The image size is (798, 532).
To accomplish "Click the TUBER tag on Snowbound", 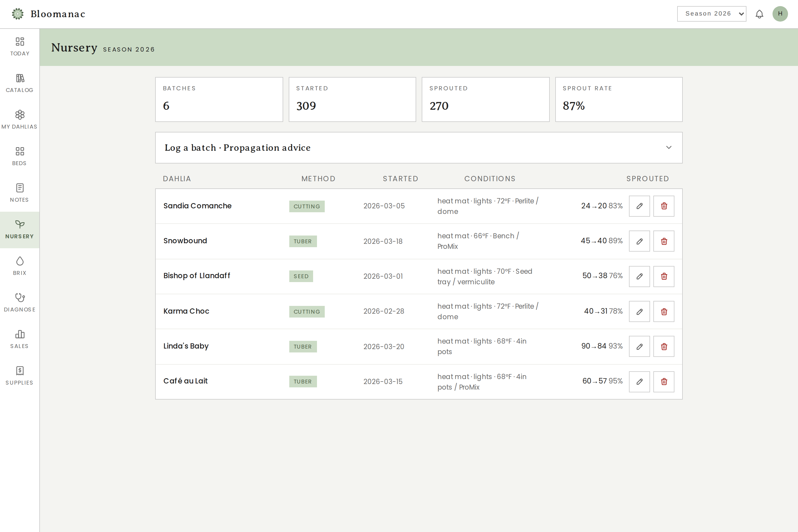I will coord(303,241).
